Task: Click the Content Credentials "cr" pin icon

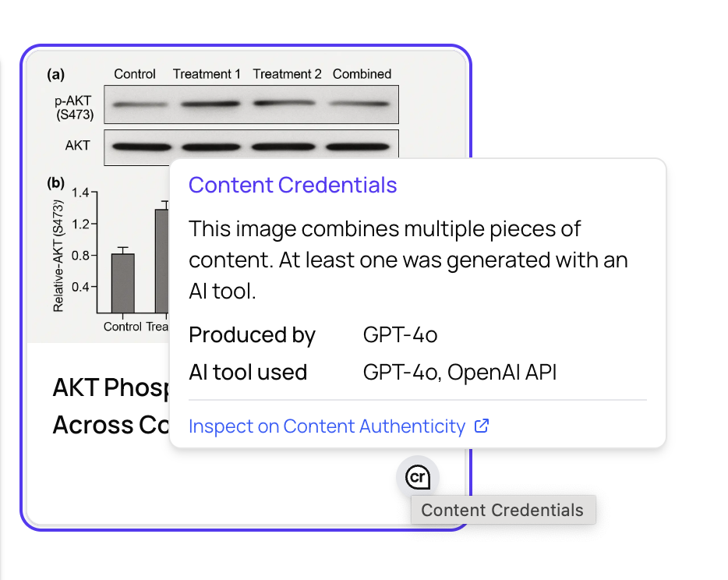Action: click(418, 476)
